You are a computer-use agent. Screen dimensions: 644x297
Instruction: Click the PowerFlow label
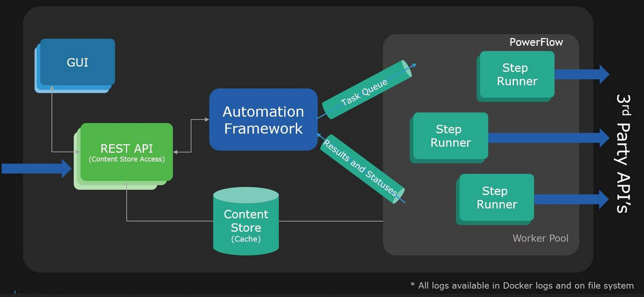click(x=536, y=42)
